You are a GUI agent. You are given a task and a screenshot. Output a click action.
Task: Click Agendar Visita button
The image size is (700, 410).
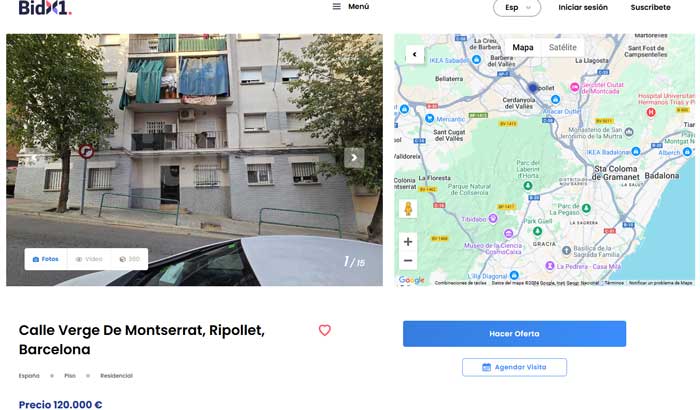(x=514, y=367)
